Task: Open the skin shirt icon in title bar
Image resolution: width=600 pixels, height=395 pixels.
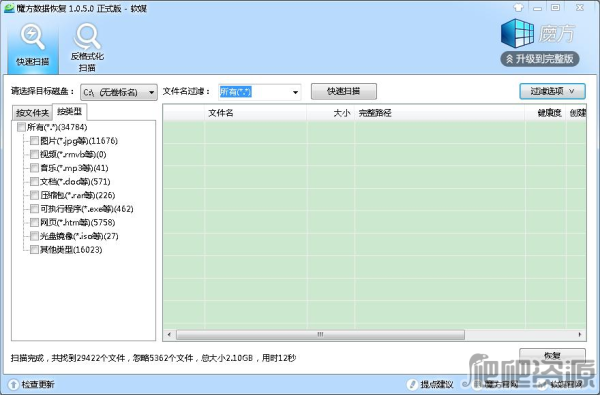Action: pos(518,7)
